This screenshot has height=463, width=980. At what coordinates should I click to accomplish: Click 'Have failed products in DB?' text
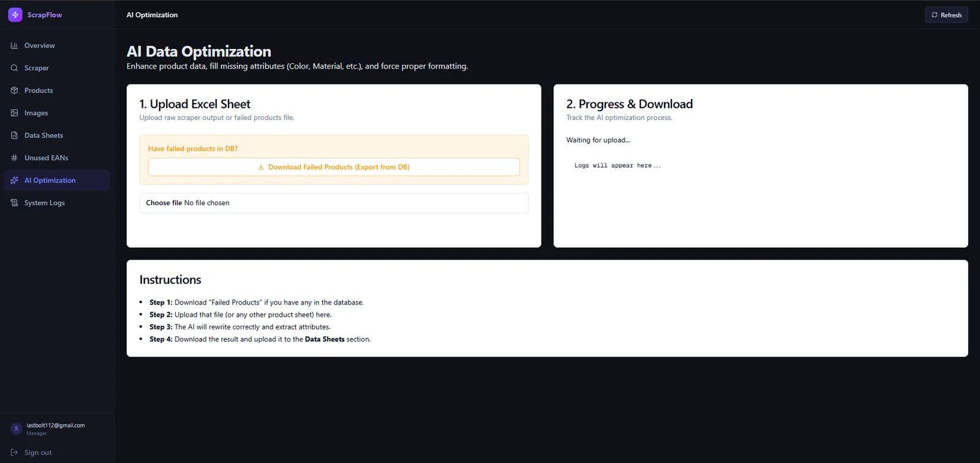pos(193,149)
